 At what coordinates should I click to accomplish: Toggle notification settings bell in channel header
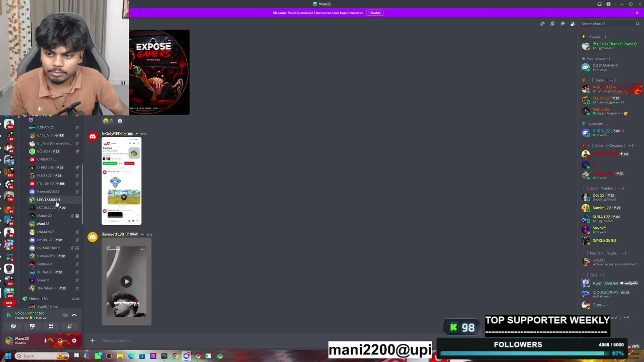coord(552,24)
